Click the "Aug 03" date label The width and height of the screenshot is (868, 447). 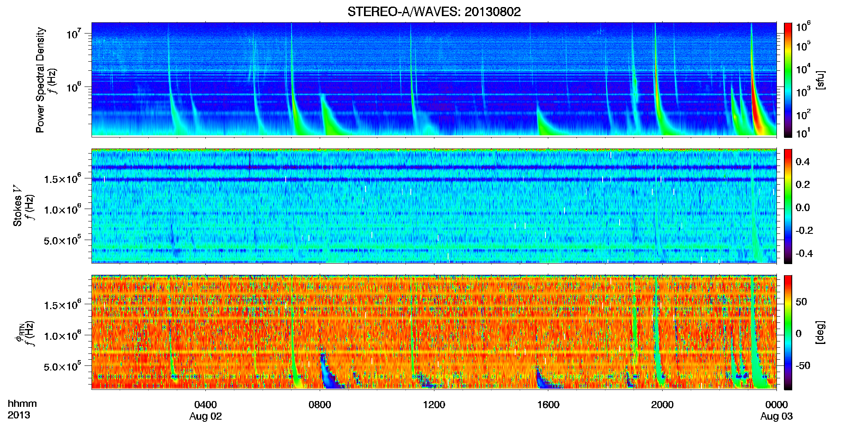pos(776,416)
